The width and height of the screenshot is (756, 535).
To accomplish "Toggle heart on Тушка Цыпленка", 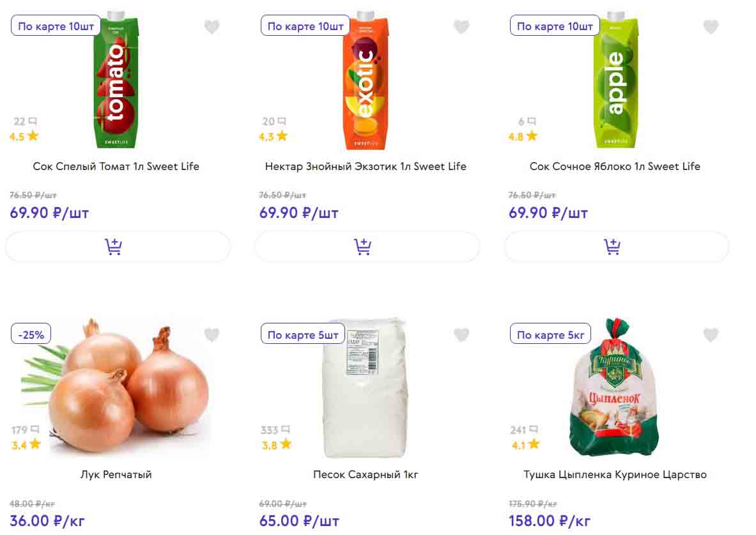I will [x=711, y=335].
